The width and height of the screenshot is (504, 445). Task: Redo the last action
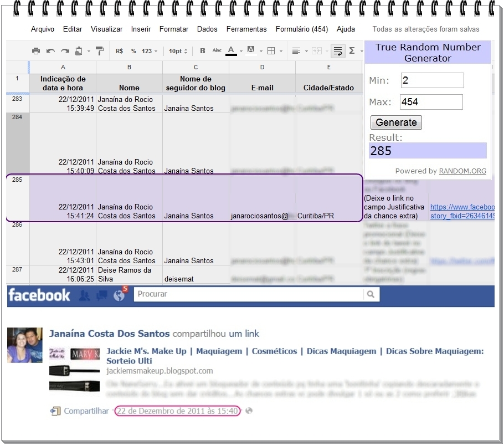(65, 51)
